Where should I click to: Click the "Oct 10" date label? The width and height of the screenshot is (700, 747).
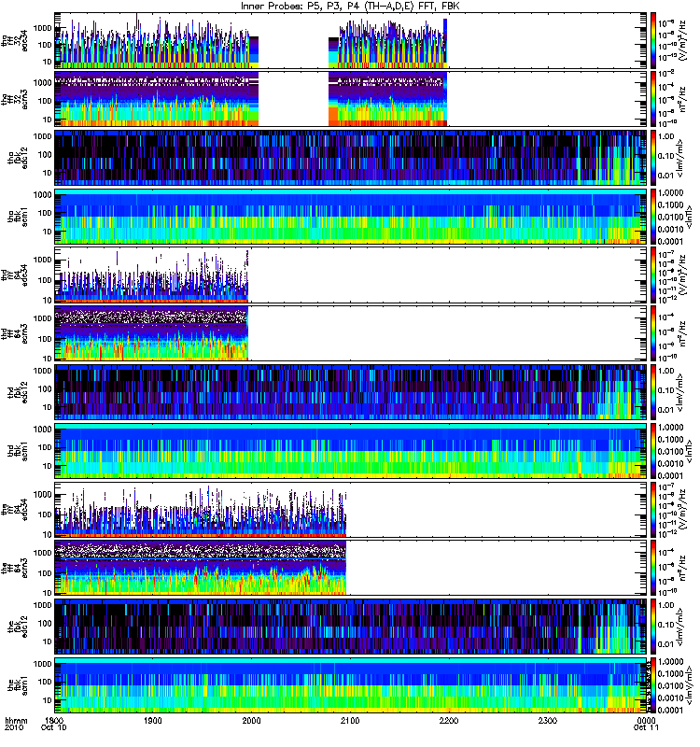[x=54, y=728]
